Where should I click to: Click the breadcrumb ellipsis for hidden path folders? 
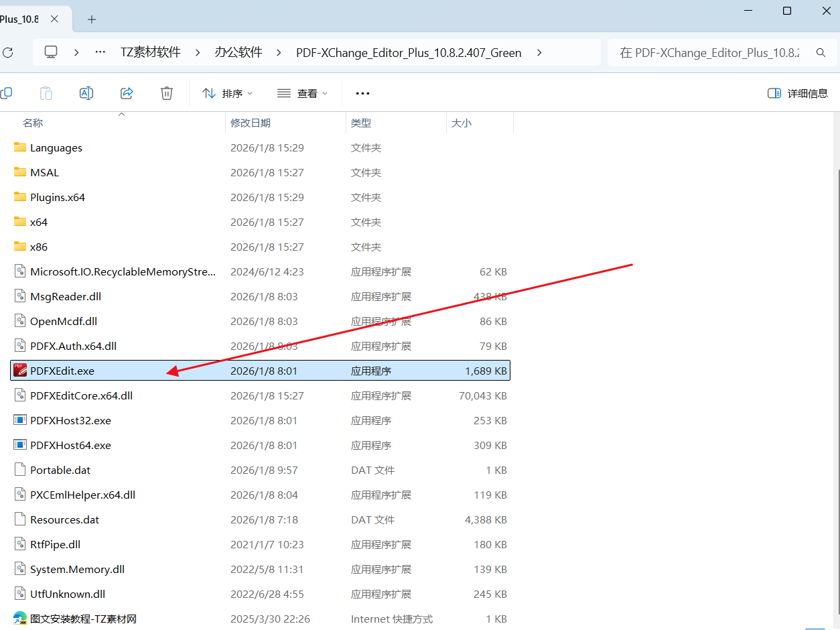coord(100,52)
